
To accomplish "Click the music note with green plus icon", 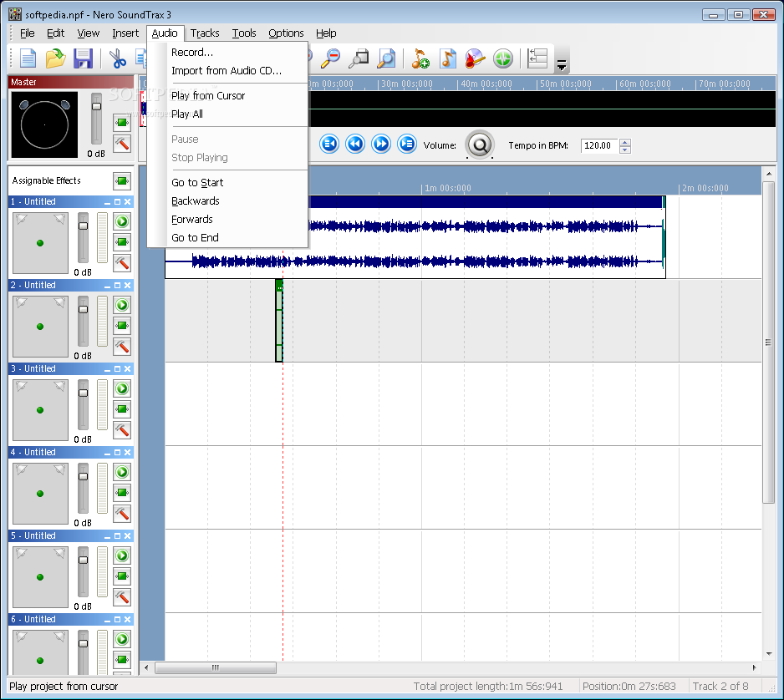I will 420,58.
